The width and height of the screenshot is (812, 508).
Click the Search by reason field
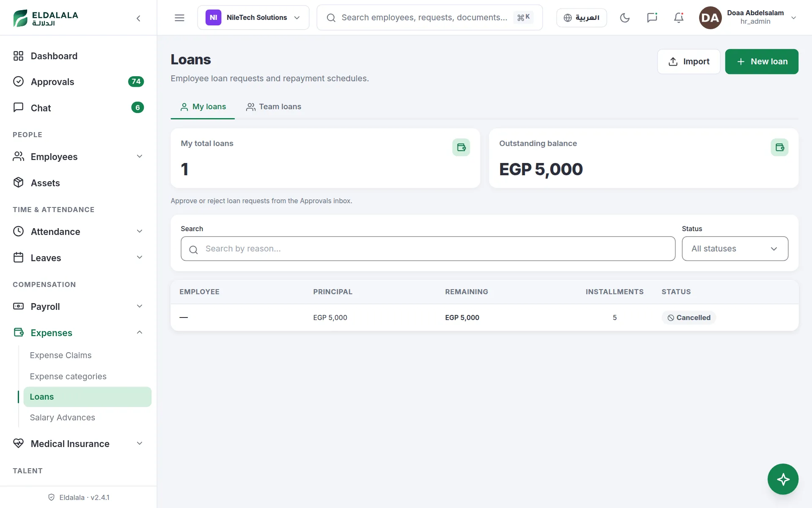pyautogui.click(x=428, y=248)
